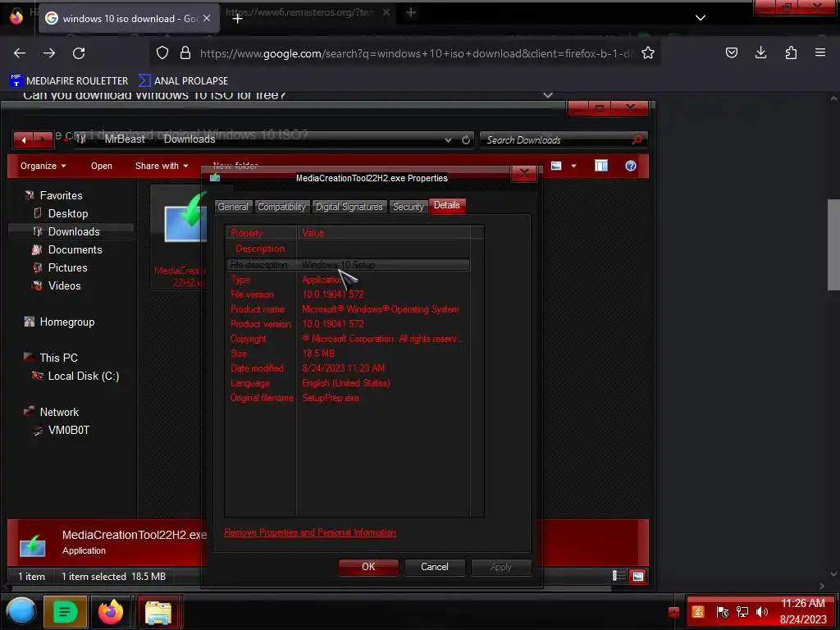Save page to Pocket
This screenshot has width=840, height=630.
731,52
